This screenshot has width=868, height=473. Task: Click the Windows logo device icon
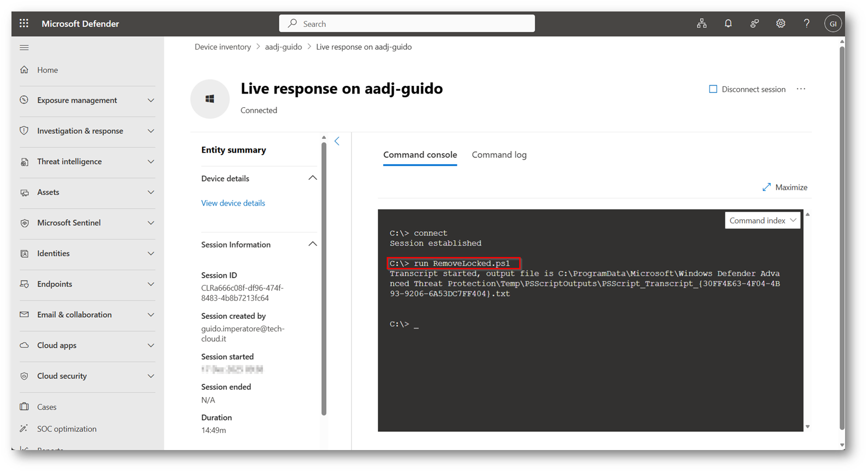click(210, 99)
